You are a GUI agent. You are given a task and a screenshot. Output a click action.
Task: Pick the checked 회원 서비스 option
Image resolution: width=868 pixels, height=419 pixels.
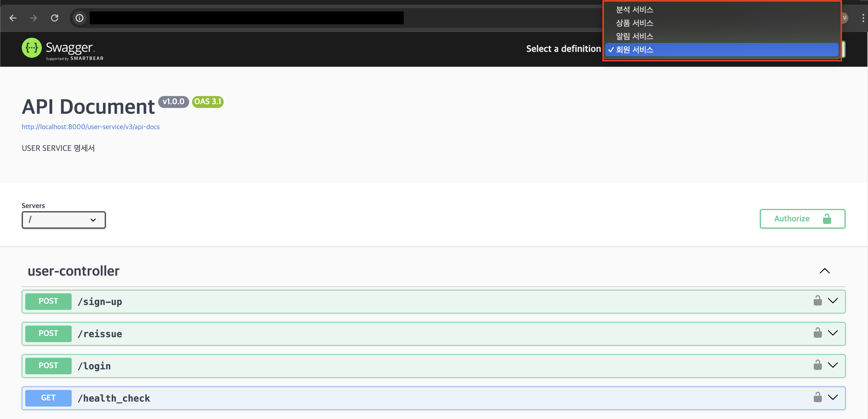(634, 50)
